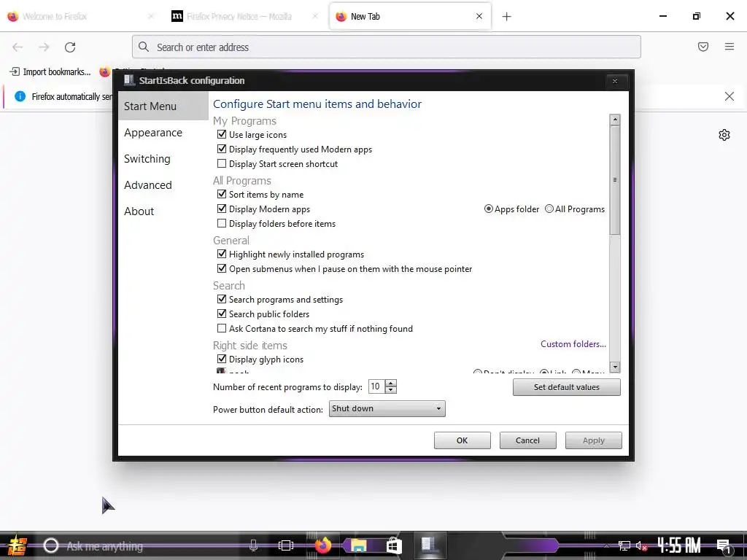Click the recent programs number field
Viewport: 747px width, 560px height.
coord(376,386)
